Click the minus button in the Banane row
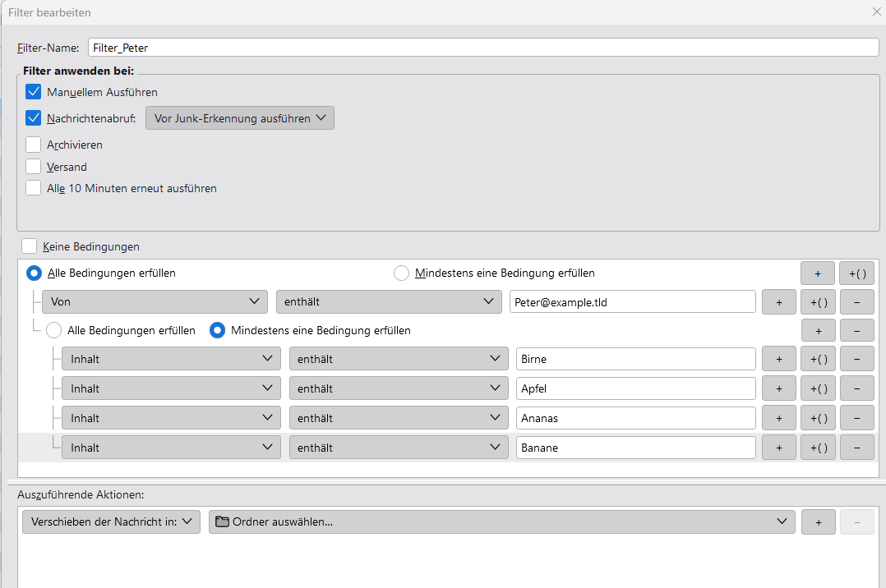The width and height of the screenshot is (886, 588). [x=856, y=448]
